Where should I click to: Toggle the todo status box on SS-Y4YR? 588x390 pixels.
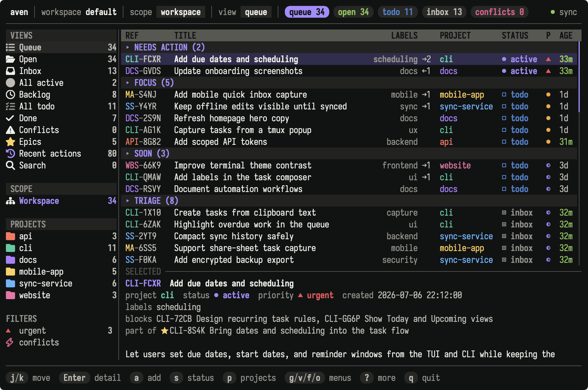click(504, 106)
